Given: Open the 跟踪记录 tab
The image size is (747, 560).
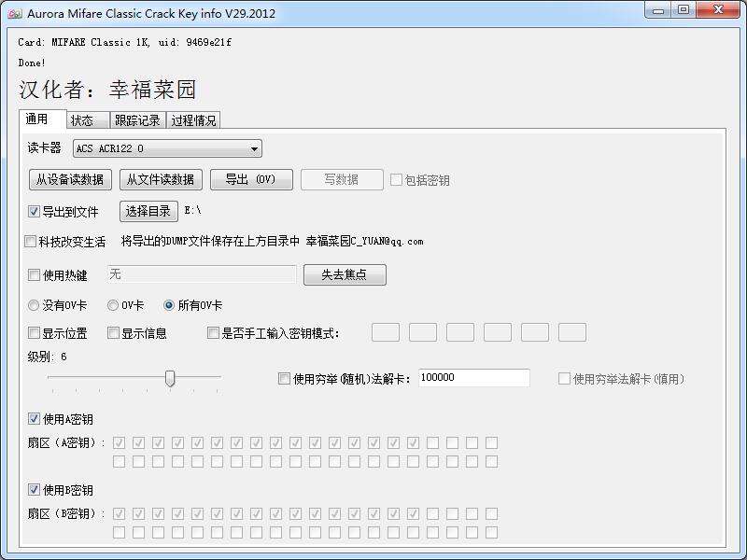Looking at the screenshot, I should point(137,120).
